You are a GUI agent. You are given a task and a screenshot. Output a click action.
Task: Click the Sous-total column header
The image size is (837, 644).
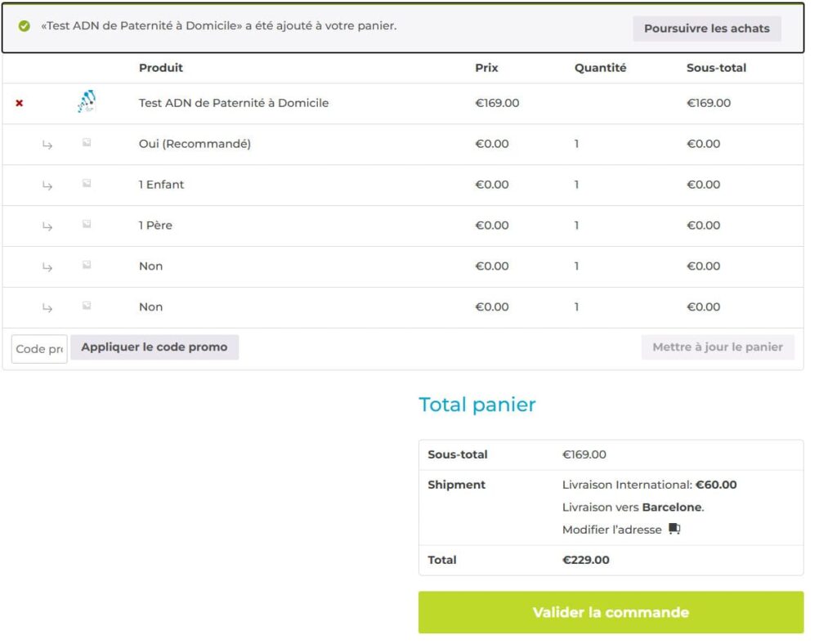point(716,68)
